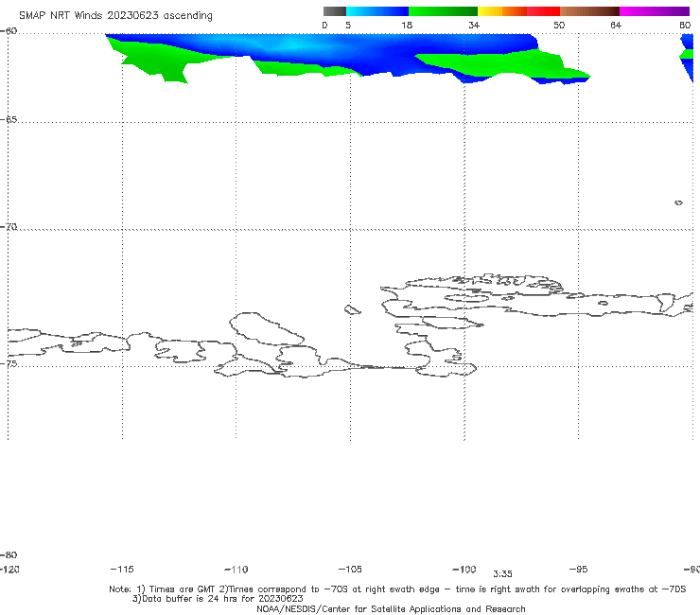
Task: Click the longitude label '-120'
Action: tap(9, 569)
